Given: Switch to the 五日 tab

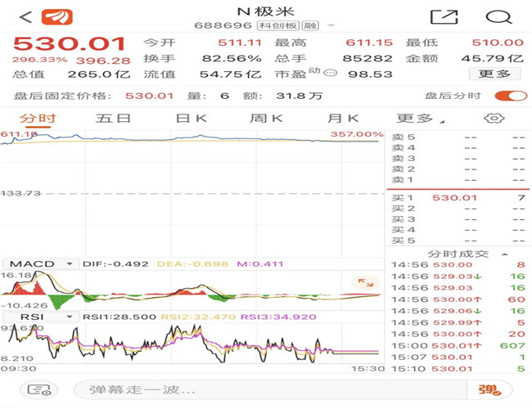Looking at the screenshot, I should coord(113,119).
